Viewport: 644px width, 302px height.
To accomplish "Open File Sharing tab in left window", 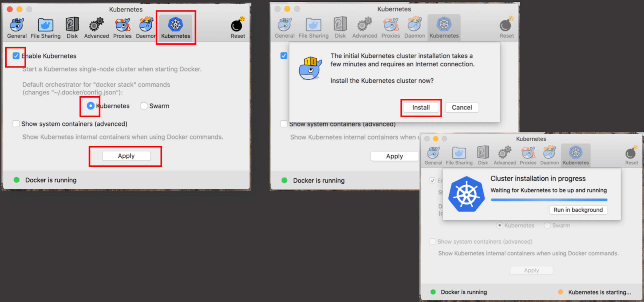I will pos(45,28).
